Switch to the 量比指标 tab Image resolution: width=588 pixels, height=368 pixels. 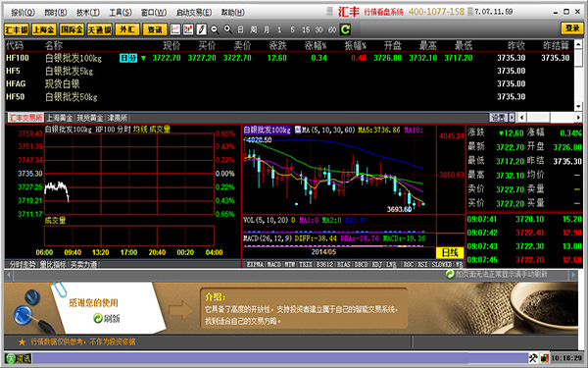point(53,264)
